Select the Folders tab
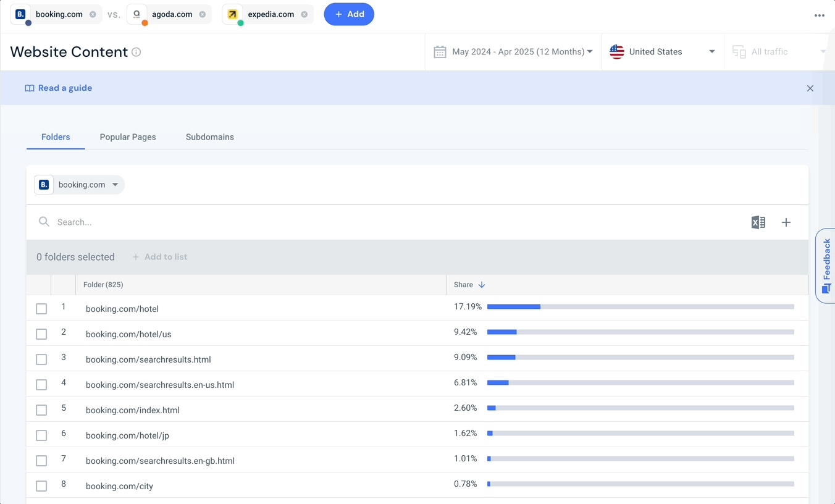The width and height of the screenshot is (835, 504). tap(56, 137)
